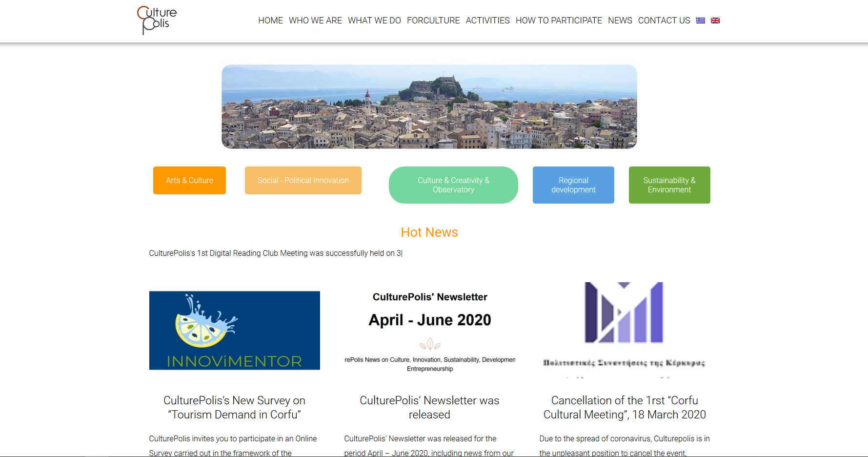Image resolution: width=868 pixels, height=457 pixels.
Task: Select Social - Political Innovation button
Action: [x=303, y=180]
